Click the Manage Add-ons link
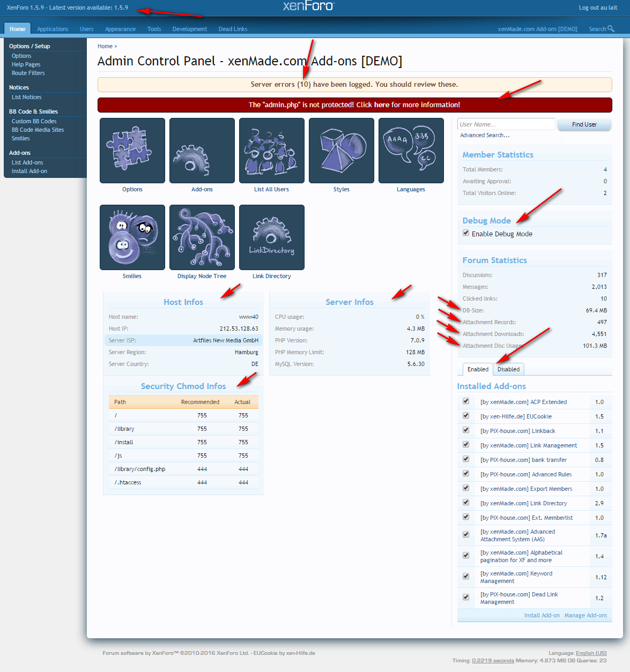 click(585, 615)
